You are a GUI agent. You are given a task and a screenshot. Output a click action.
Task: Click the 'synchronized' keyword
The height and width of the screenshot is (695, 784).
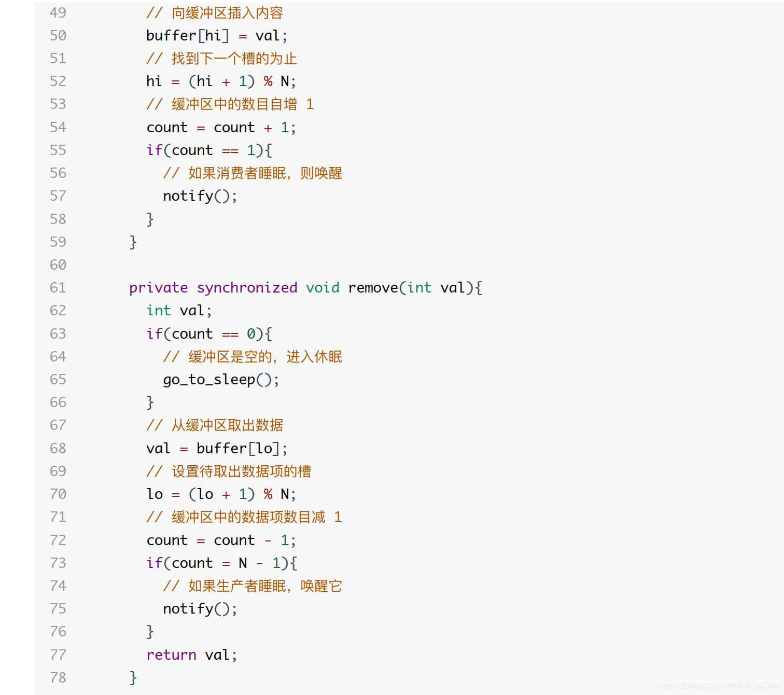coord(247,287)
